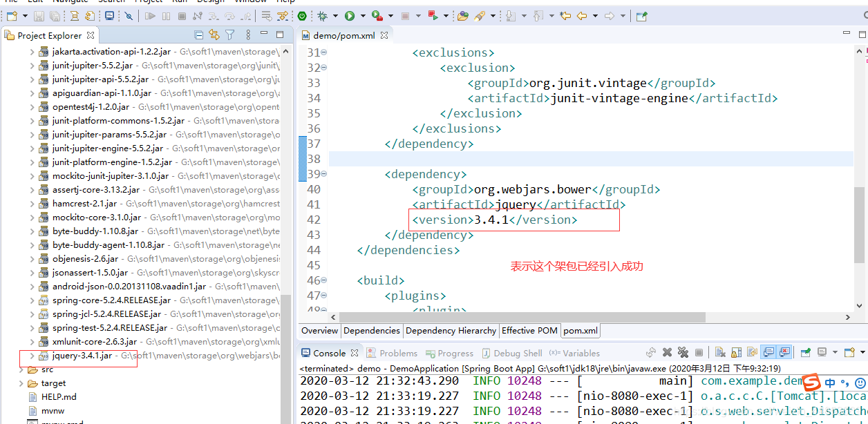Close the Project Explorer view tab
The height and width of the screenshot is (424, 868).
click(x=91, y=35)
